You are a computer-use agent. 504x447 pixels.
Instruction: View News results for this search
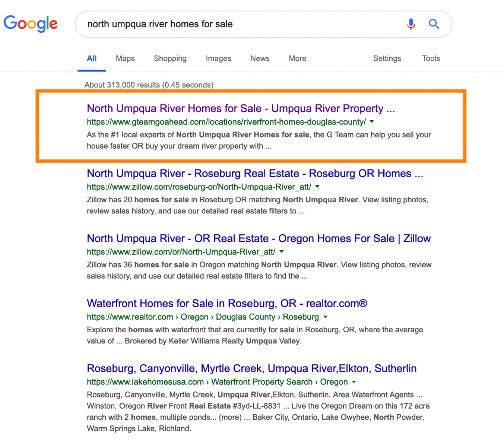point(260,58)
